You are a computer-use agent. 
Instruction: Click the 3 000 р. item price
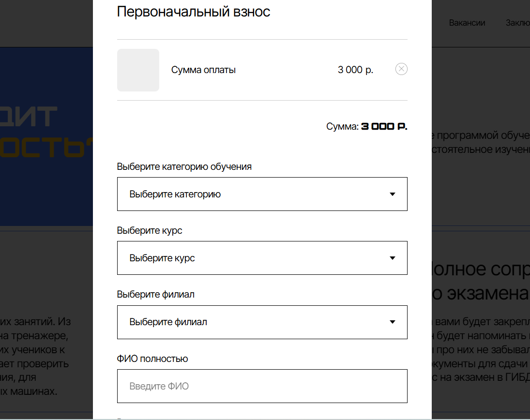355,70
